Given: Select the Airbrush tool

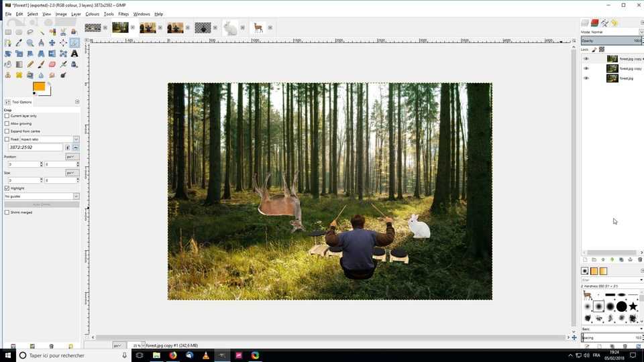Looking at the screenshot, I should point(63,64).
